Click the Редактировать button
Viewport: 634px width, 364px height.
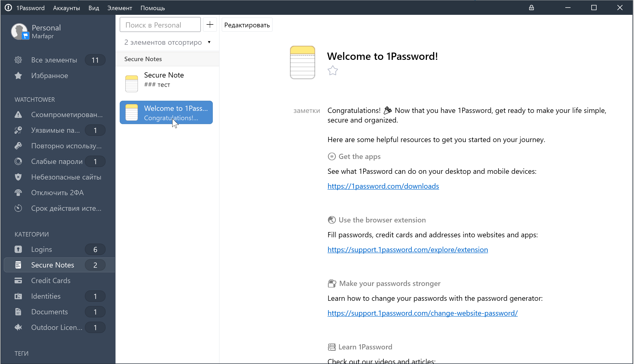(247, 25)
